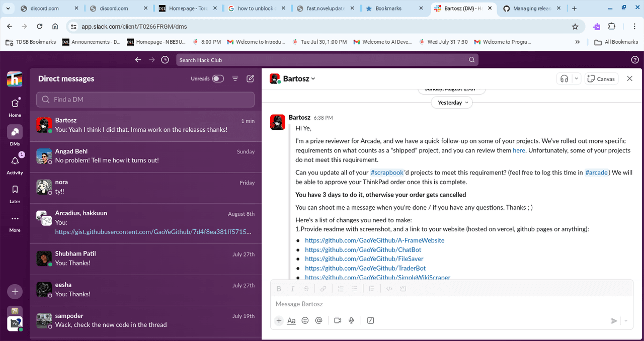
Task: Click the Canvas button
Action: coord(601,78)
